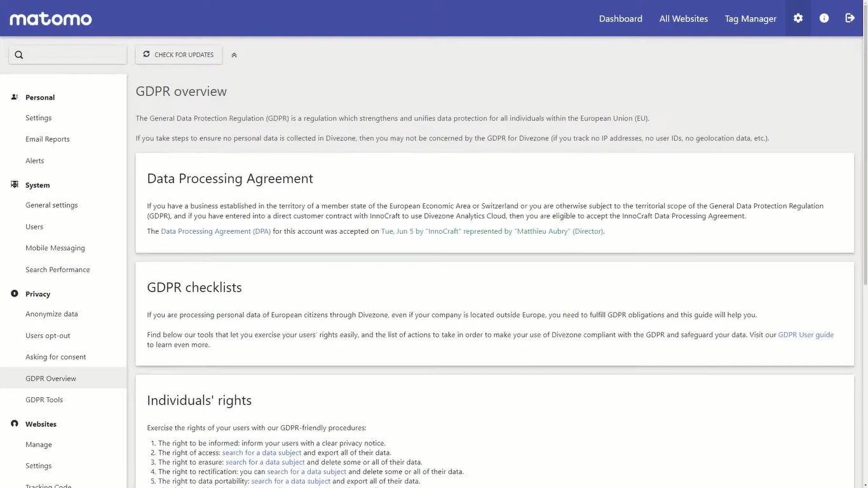
Task: Click the search magnifier in the sidebar
Action: 18,54
